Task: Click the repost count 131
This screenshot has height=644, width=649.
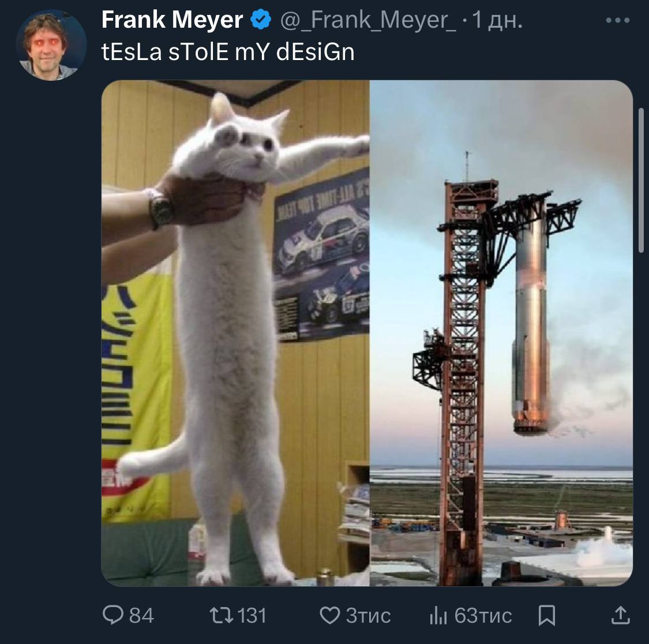Action: [x=252, y=615]
